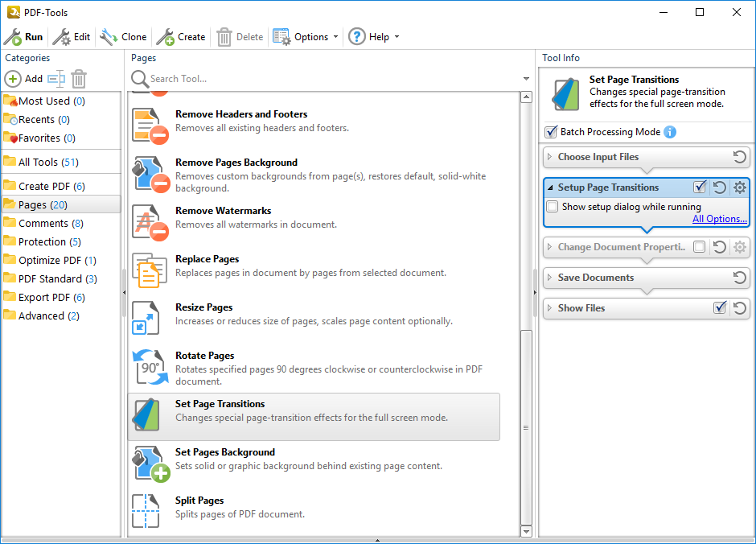Reset the Choose Input Files step
The image size is (756, 544).
pos(740,157)
